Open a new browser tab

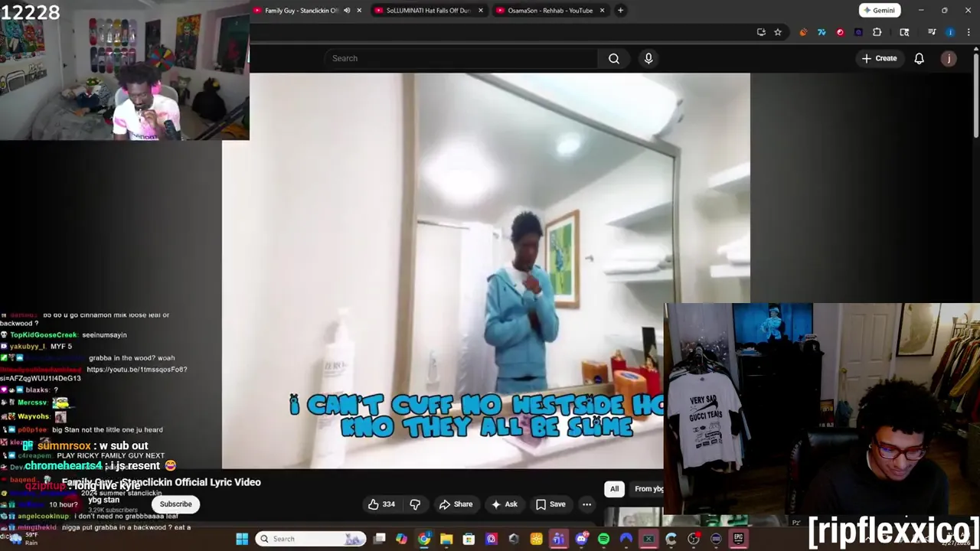point(620,11)
